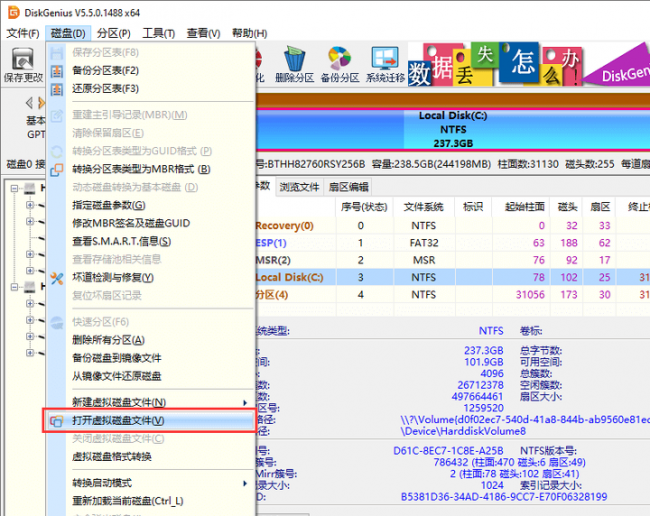The width and height of the screenshot is (650, 516).
Task: Click the icon beside 打开虚拟磁盘文件
Action: tap(56, 421)
